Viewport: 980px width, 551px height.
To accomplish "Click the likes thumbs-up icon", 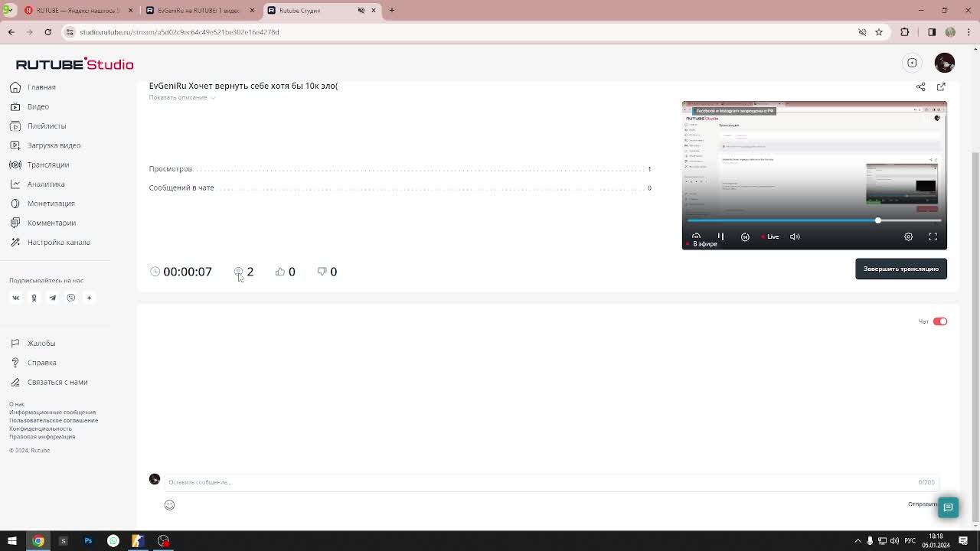I will 280,272.
